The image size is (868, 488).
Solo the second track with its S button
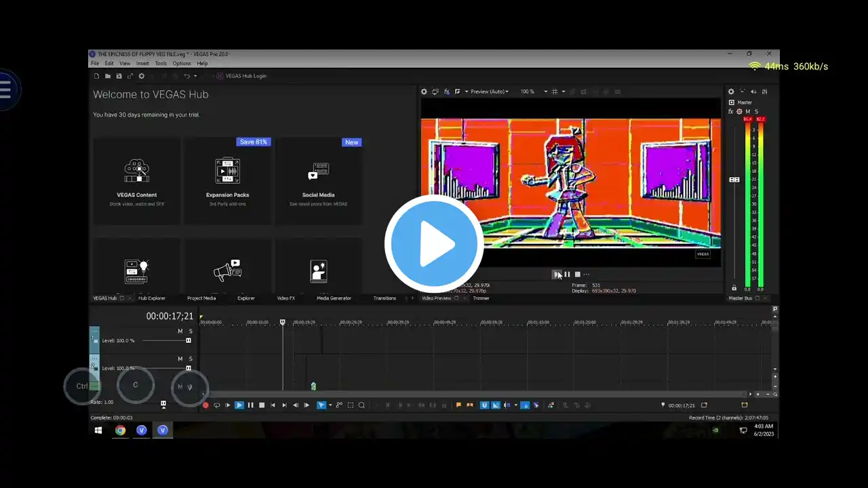click(191, 359)
